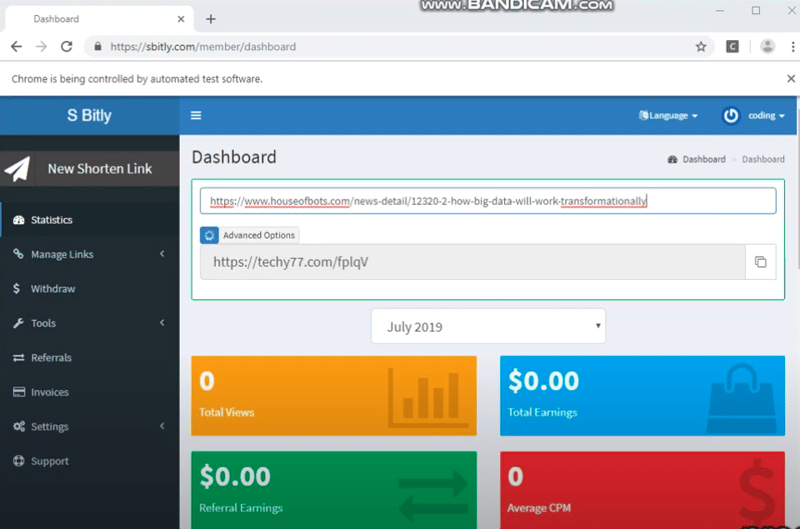Close the Dashboard tab
The height and width of the screenshot is (529, 800).
[x=181, y=19]
